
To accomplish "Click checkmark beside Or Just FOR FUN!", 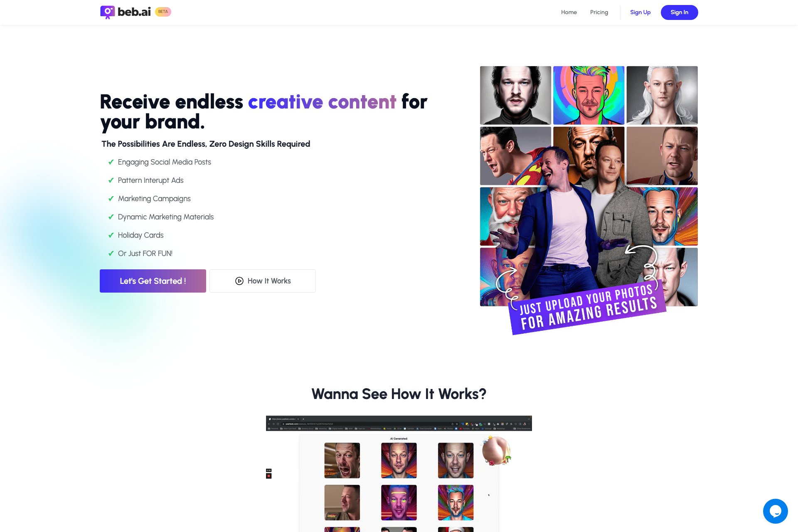I will [x=111, y=254].
